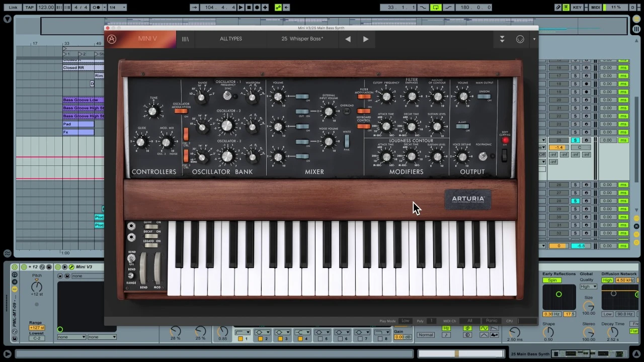The width and height of the screenshot is (644, 362).
Task: Click the TAP tempo button
Action: coord(30,8)
